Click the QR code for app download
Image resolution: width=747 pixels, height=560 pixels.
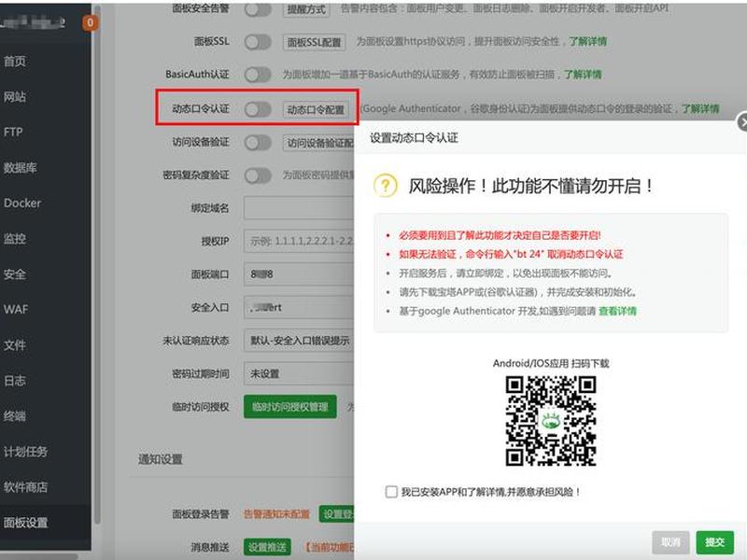[x=551, y=421]
